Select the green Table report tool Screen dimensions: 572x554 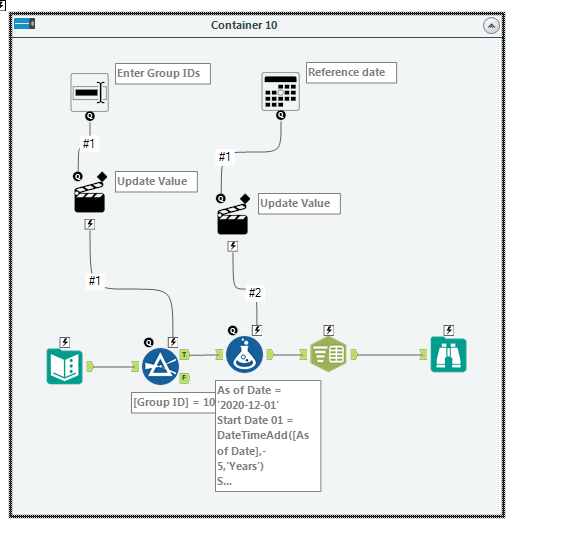coord(328,355)
